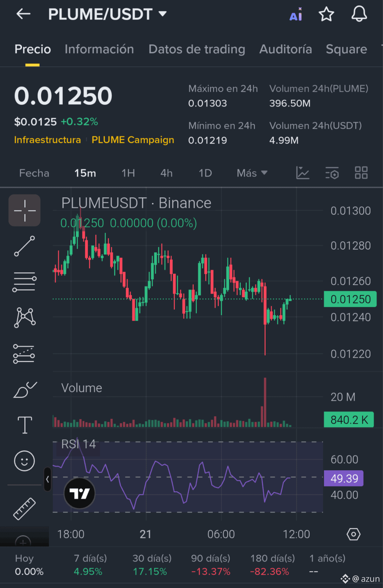Click the 0.01300 price axis label

350,211
